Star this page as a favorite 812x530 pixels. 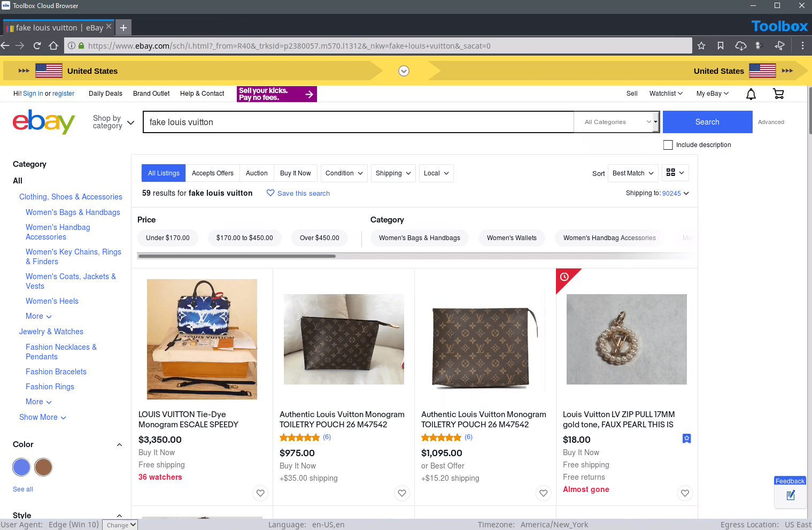tap(701, 46)
